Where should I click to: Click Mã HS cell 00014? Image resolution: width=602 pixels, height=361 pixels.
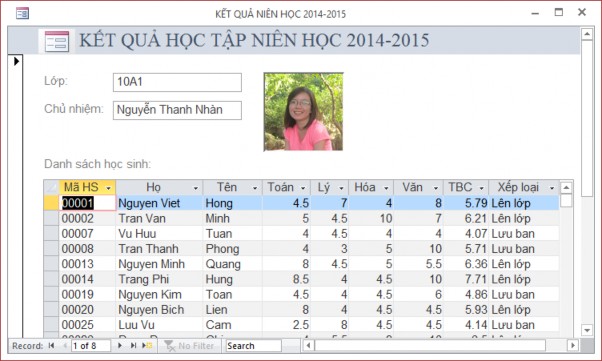[87, 279]
